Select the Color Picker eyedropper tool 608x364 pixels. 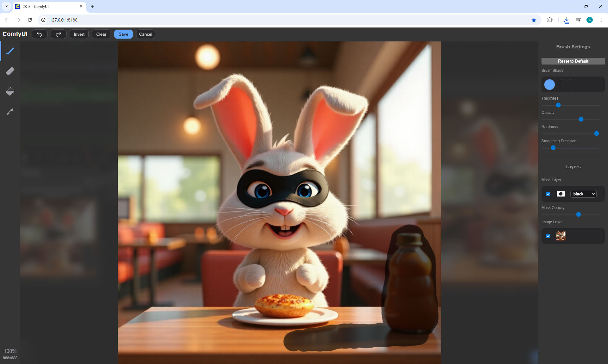[10, 112]
